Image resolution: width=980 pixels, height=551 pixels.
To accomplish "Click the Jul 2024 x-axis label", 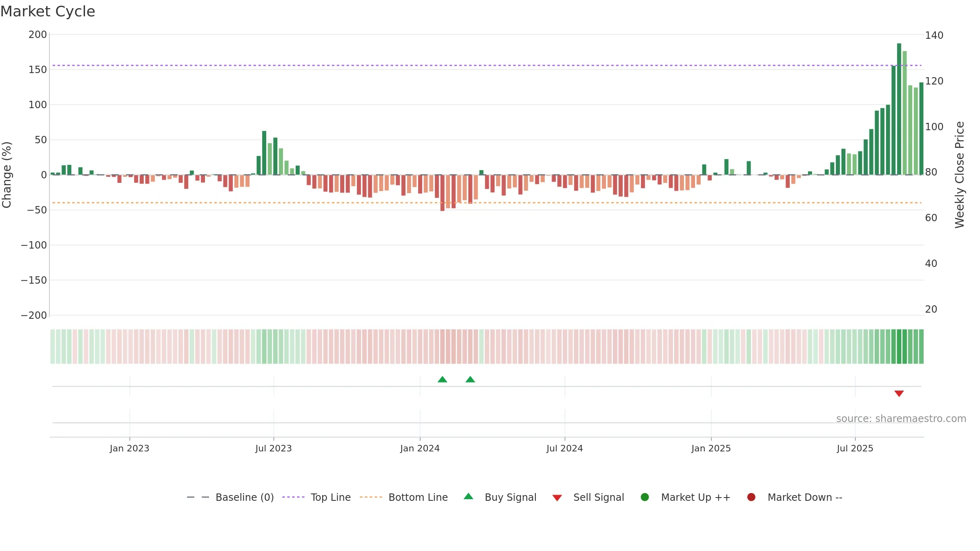I will click(x=564, y=448).
